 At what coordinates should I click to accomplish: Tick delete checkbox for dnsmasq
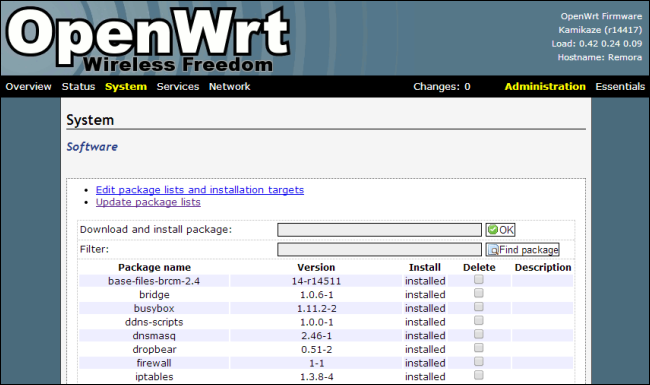[x=479, y=334]
